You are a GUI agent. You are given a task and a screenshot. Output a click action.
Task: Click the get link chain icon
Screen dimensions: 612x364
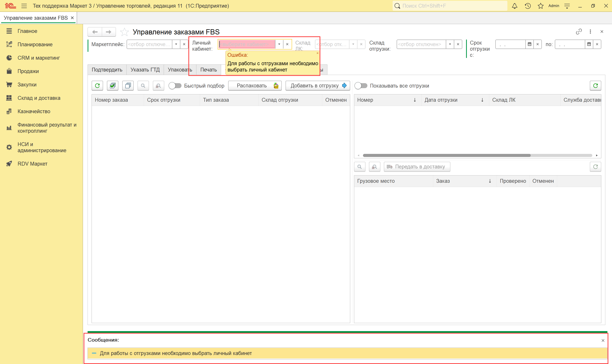tap(579, 32)
